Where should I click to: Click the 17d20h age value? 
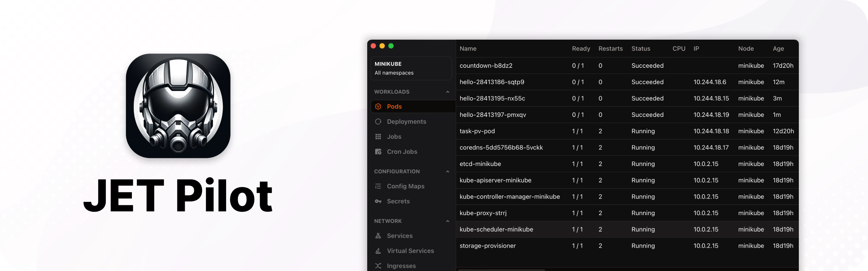click(x=783, y=65)
